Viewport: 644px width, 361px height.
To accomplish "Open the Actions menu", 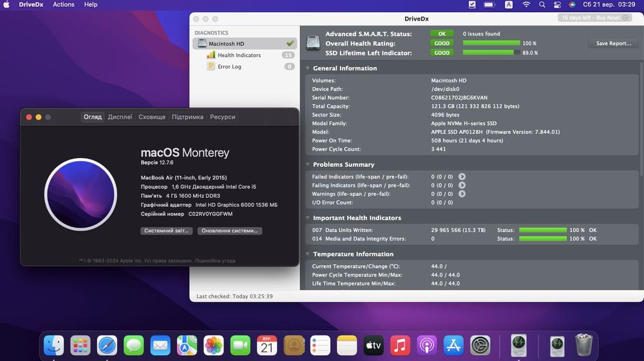I will click(x=64, y=5).
